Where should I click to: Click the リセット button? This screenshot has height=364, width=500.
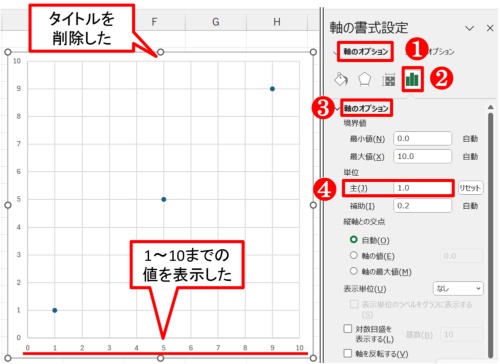tap(470, 188)
